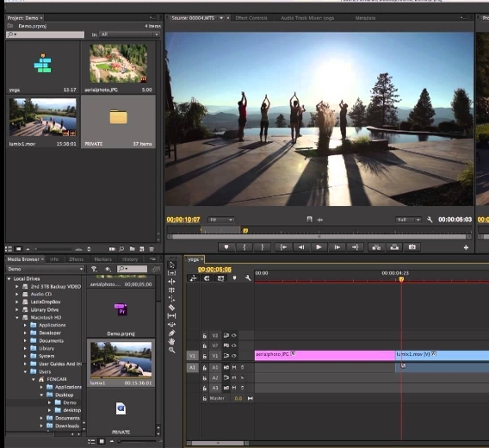
Task: Toggle lock on track V1
Action: pos(205,356)
